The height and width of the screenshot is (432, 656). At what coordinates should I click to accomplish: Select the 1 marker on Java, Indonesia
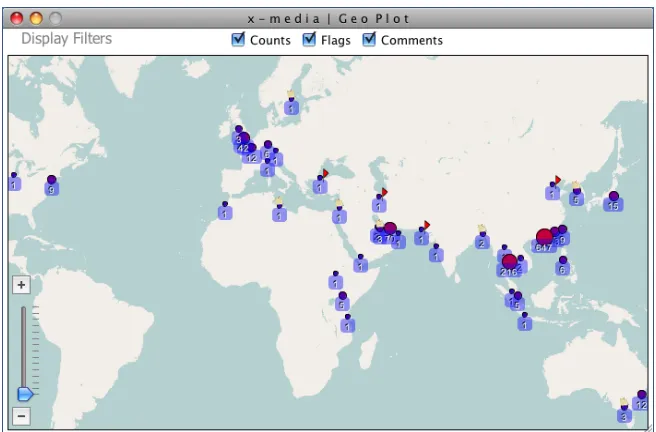point(525,324)
